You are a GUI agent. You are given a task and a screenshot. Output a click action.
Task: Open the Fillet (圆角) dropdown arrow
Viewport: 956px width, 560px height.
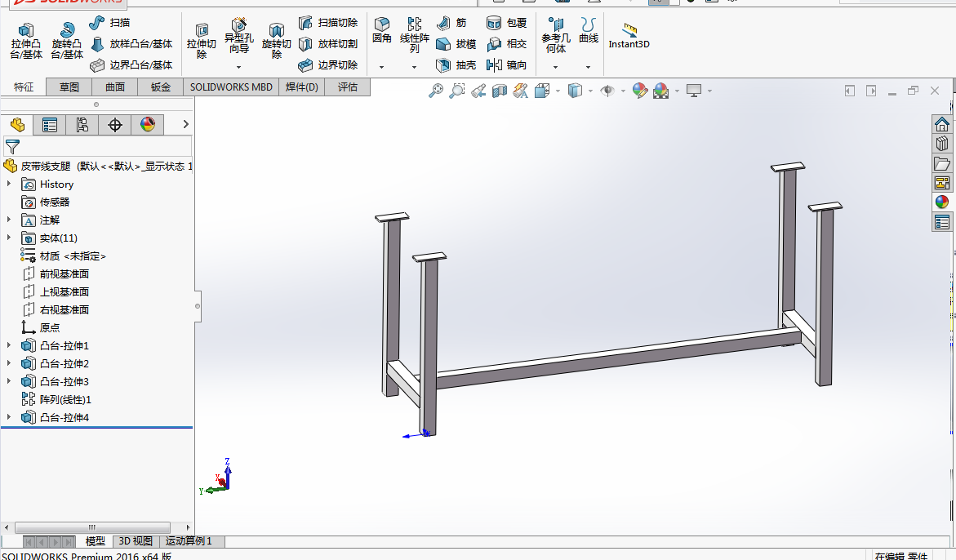[x=382, y=67]
